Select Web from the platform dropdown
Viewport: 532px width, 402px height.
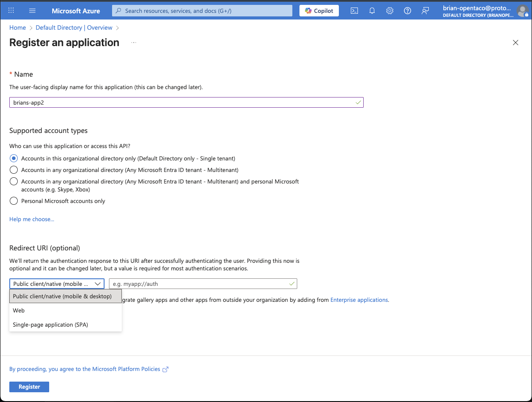(19, 310)
